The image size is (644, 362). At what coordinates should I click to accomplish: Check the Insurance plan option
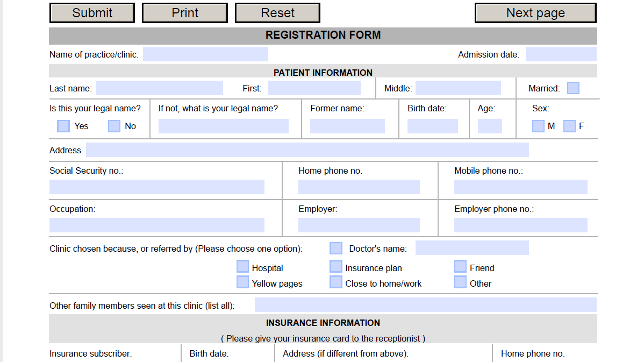pos(336,266)
